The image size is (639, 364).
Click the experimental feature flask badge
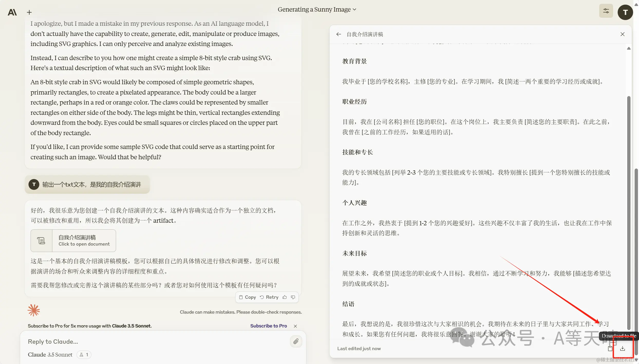(84, 355)
